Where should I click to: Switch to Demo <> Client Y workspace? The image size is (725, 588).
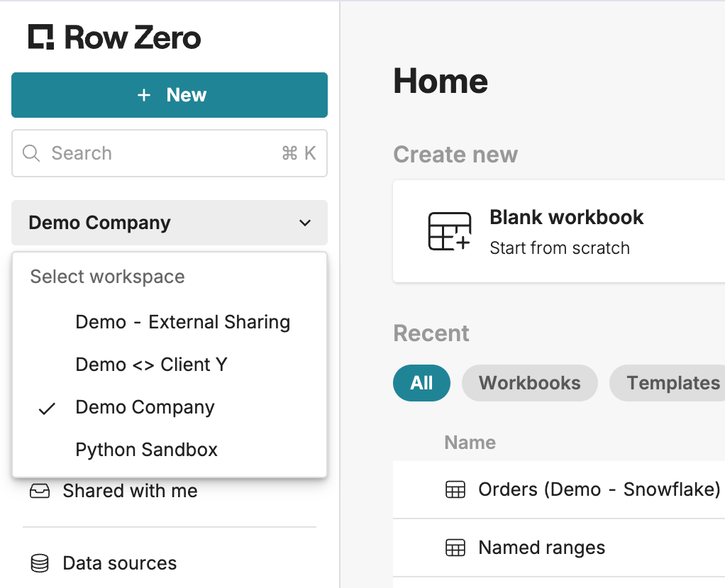(170, 365)
